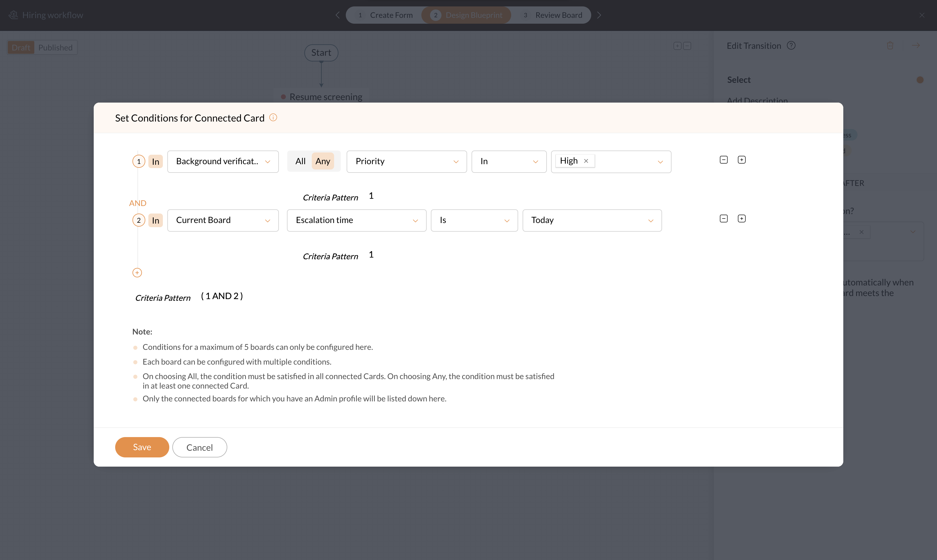The width and height of the screenshot is (937, 560).
Task: Add condition after row 1 plus icon
Action: coord(742,160)
